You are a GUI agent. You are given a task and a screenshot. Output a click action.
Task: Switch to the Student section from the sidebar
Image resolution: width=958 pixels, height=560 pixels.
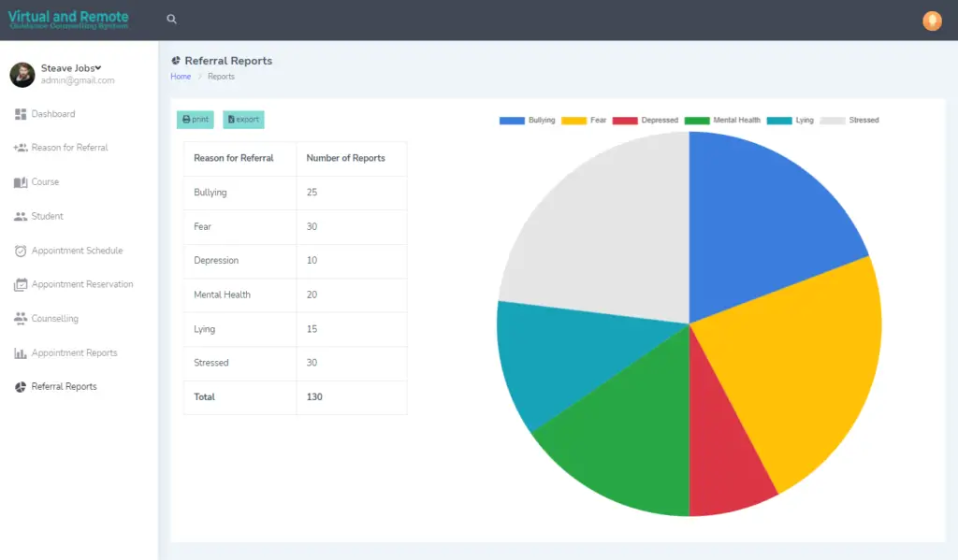[47, 216]
